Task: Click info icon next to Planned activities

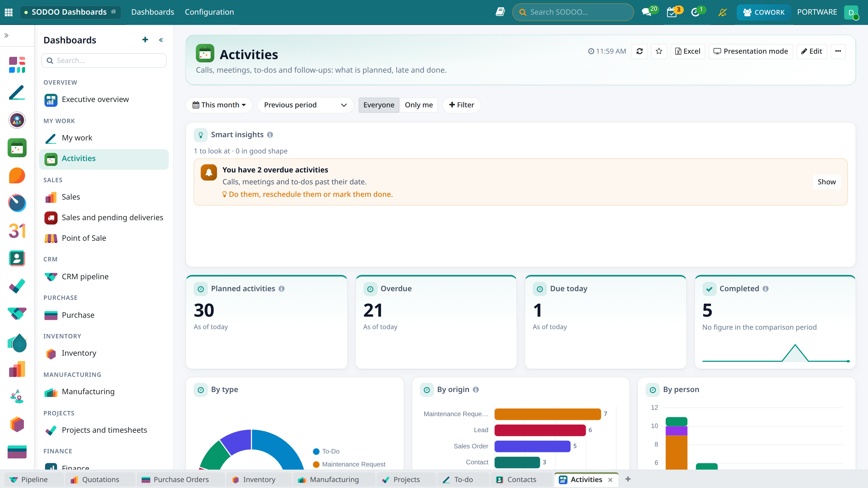Action: [x=282, y=289]
